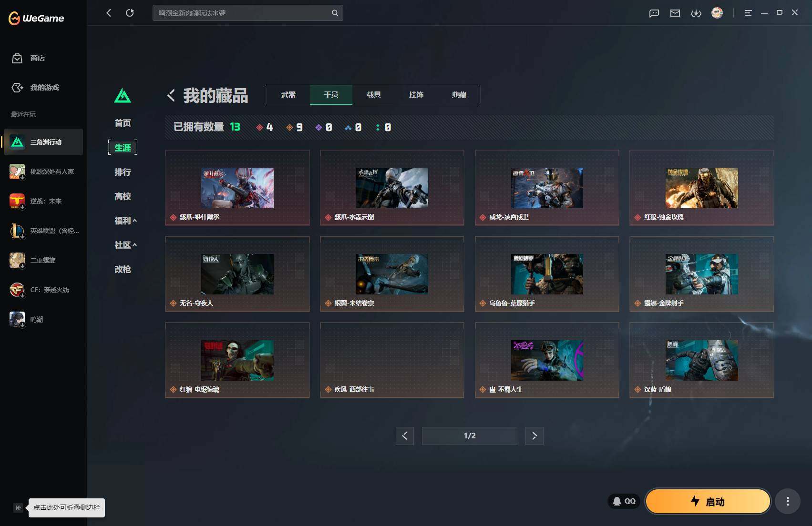The image size is (812, 526).
Task: Open the 生涯 nav item
Action: [x=123, y=148]
